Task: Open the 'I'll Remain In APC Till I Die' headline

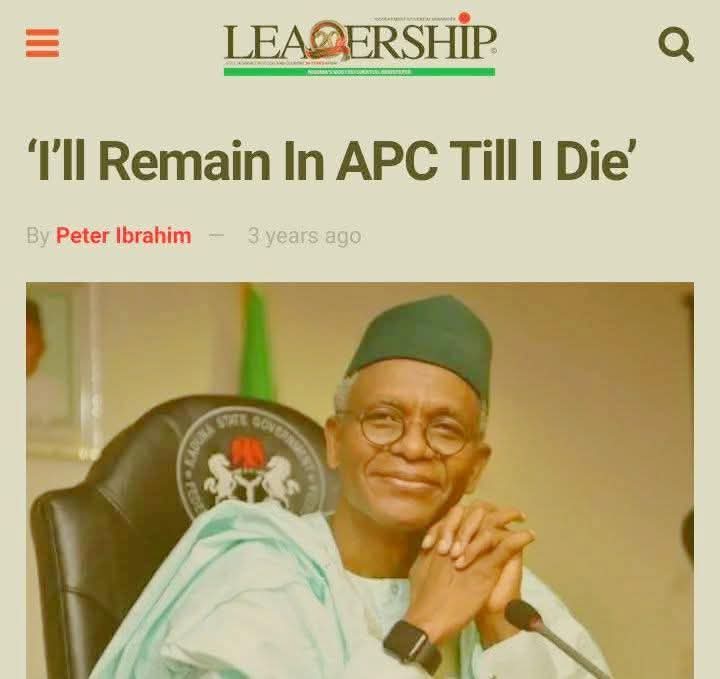Action: [332, 160]
